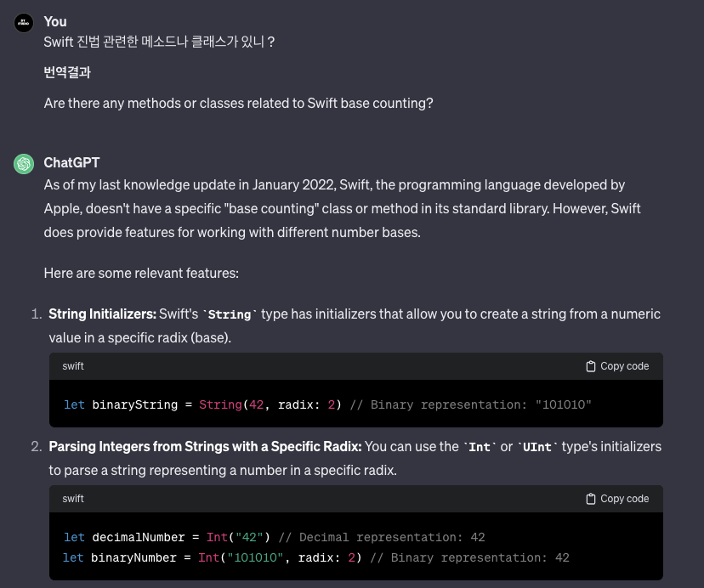Click the inline code 'String' in item 1

pyautogui.click(x=230, y=314)
